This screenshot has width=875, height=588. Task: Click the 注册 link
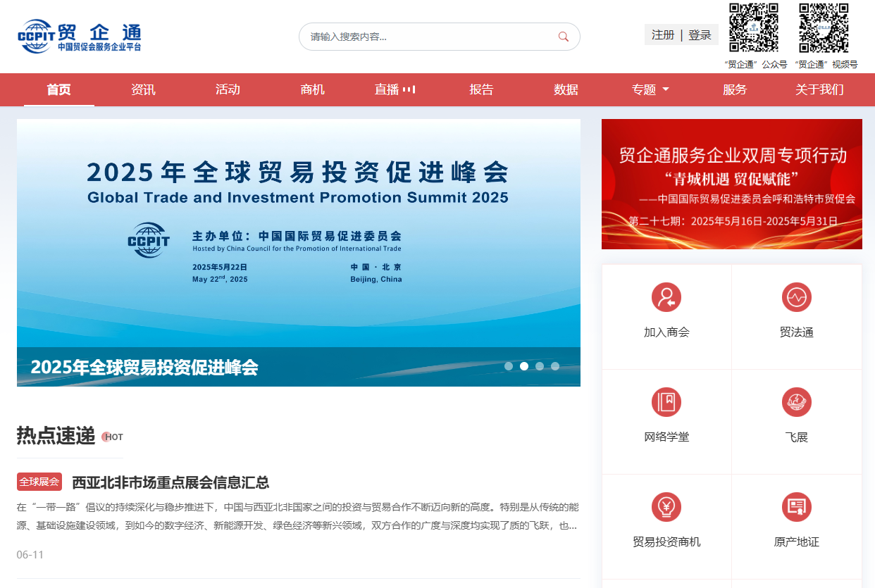pos(663,35)
